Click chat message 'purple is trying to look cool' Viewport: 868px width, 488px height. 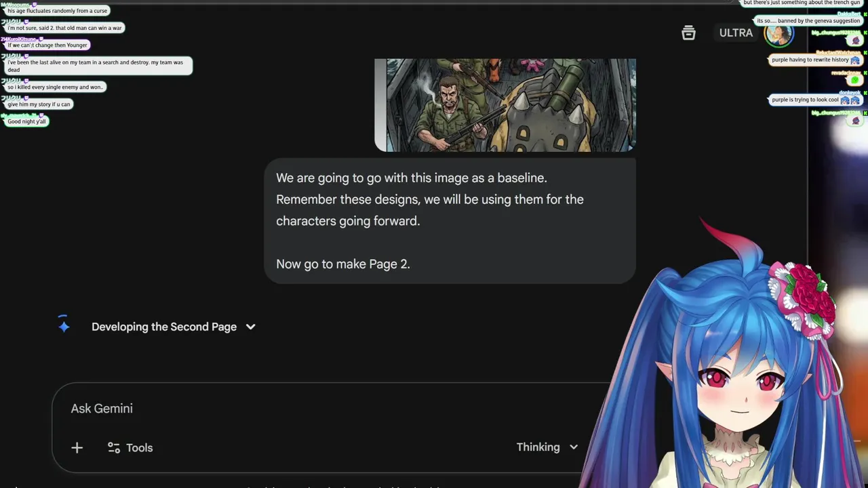tap(816, 100)
